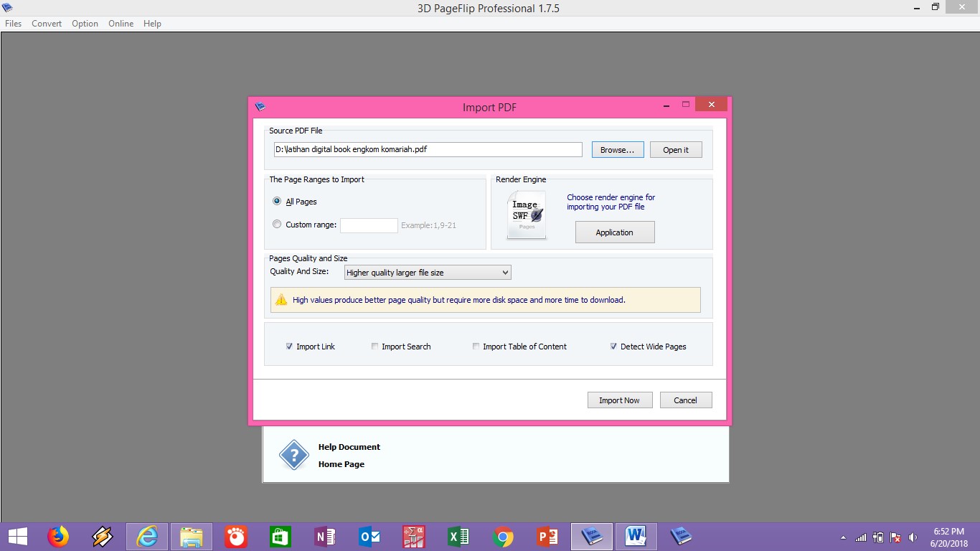Viewport: 980px width, 551px height.
Task: Show hidden system tray icons arrow
Action: (843, 537)
